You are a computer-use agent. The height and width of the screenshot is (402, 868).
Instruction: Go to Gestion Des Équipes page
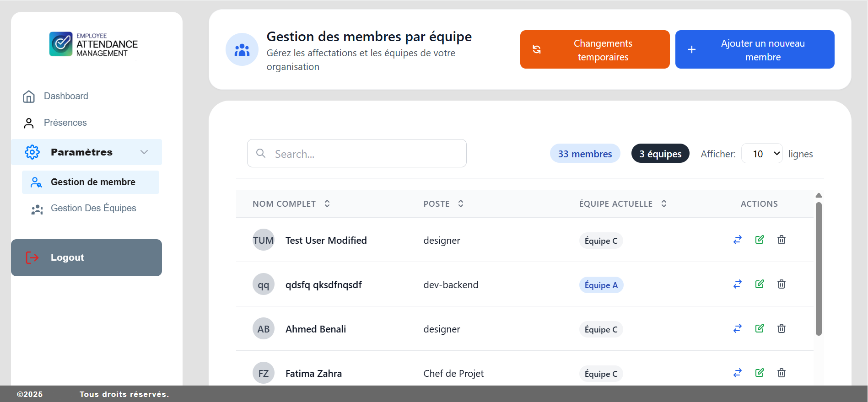click(x=93, y=208)
